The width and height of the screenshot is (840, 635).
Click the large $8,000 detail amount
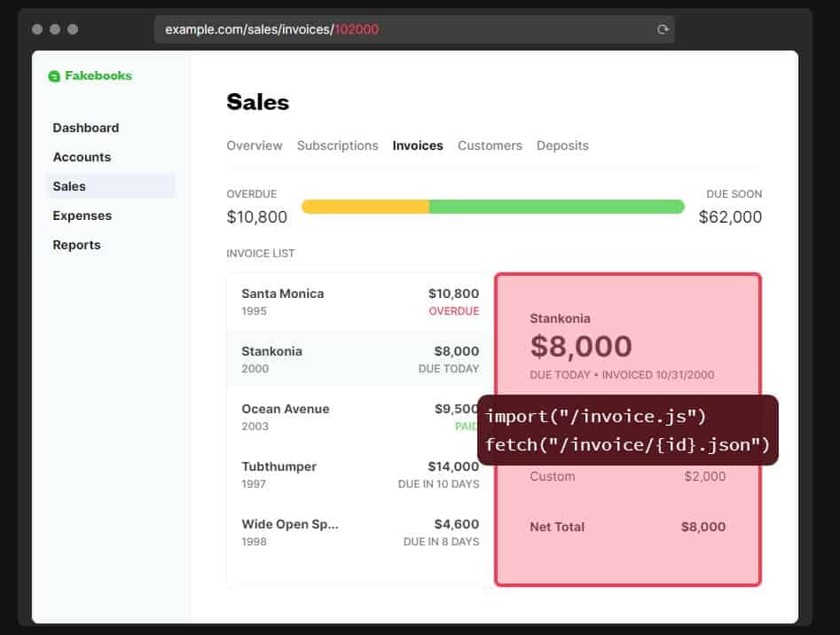point(581,347)
